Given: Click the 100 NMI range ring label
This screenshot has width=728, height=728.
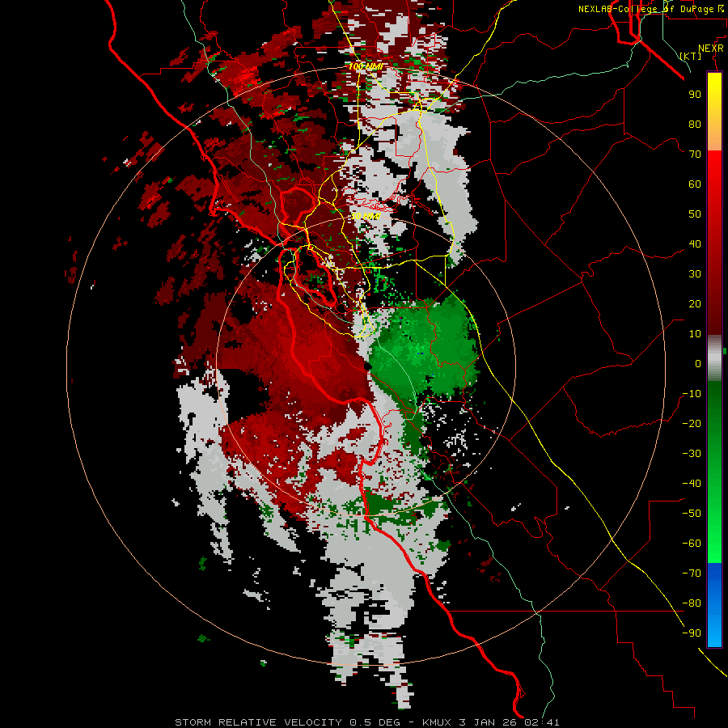Looking at the screenshot, I should [x=366, y=66].
